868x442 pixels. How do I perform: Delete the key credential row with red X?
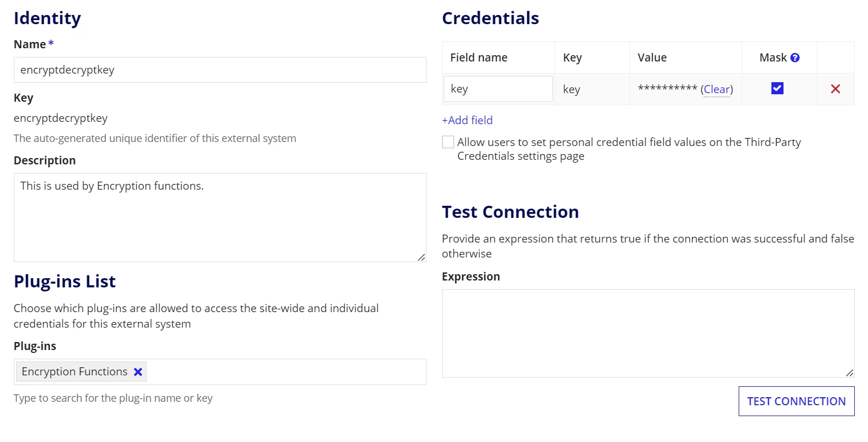[835, 89]
